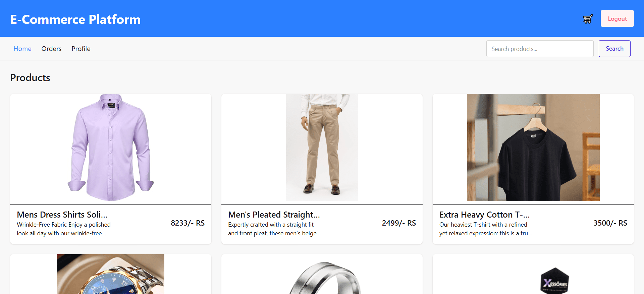Image resolution: width=644 pixels, height=294 pixels.
Task: Click the heaviest T-shirt description text
Action: (486, 229)
